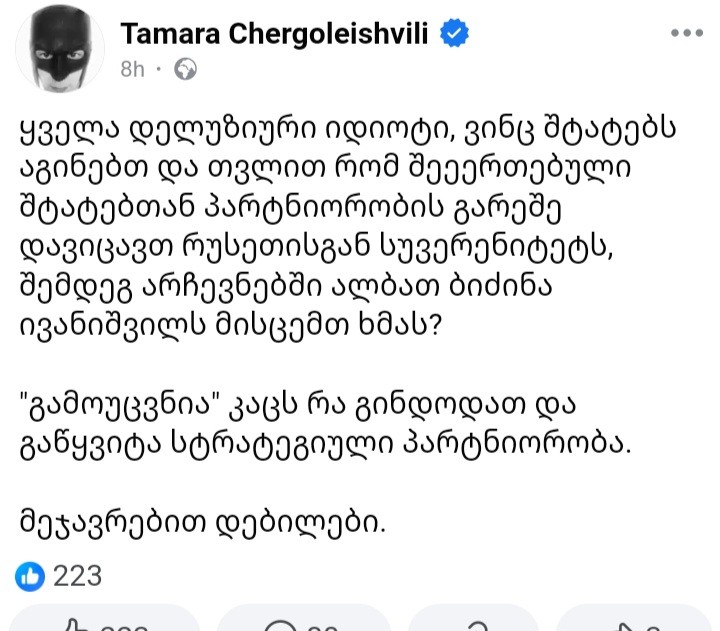Click the word ივანიშვილს in the post
The image size is (720, 631).
112,327
